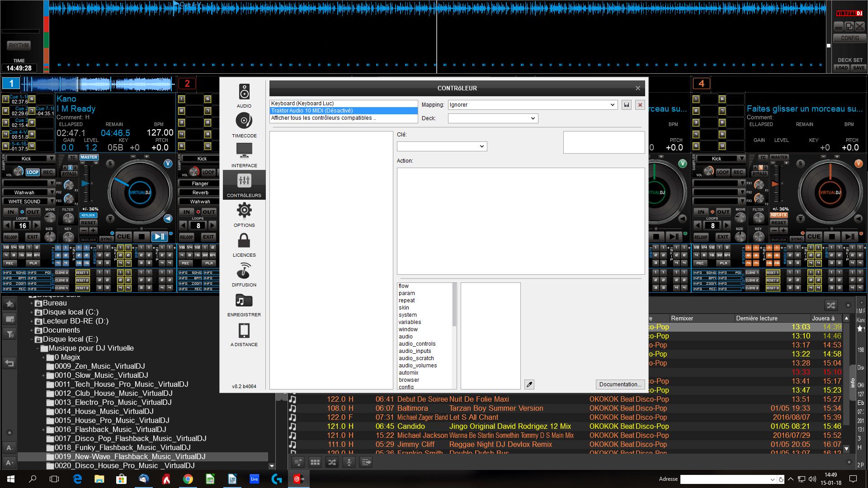Image resolution: width=868 pixels, height=488 pixels.
Task: Click the deck set LOAD button
Action: (841, 68)
